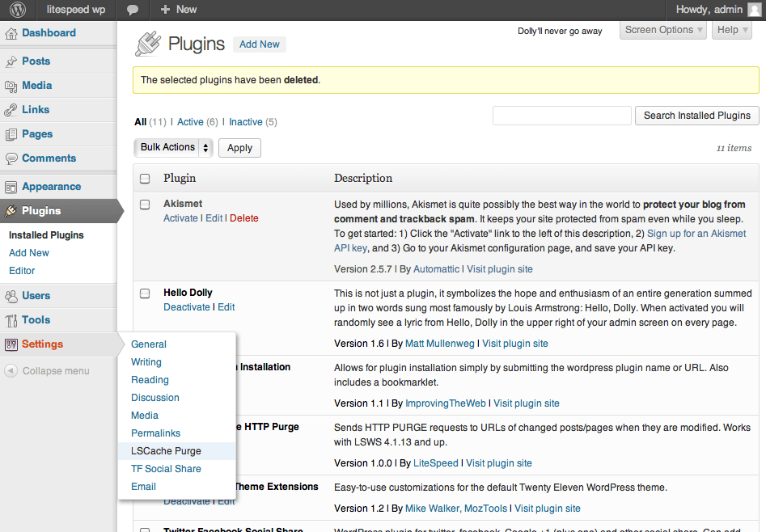Screen dimensions: 766x532
Task: Click the Collapse menu arrow icon
Action: 11,371
